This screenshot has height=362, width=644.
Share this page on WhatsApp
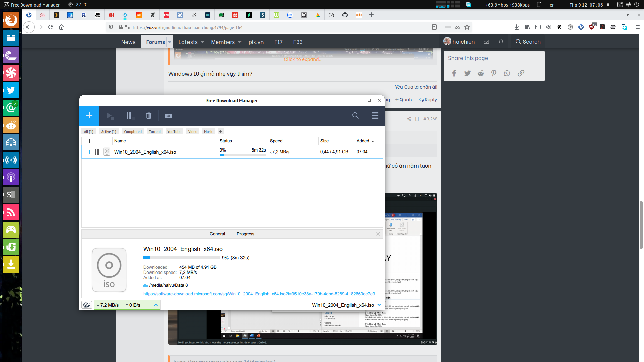point(507,73)
